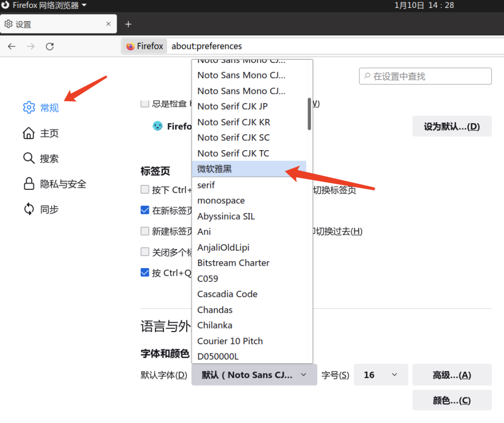Screen dimensions: 504x423
Task: Select Noto Serif CJK KR font
Action: (249, 122)
